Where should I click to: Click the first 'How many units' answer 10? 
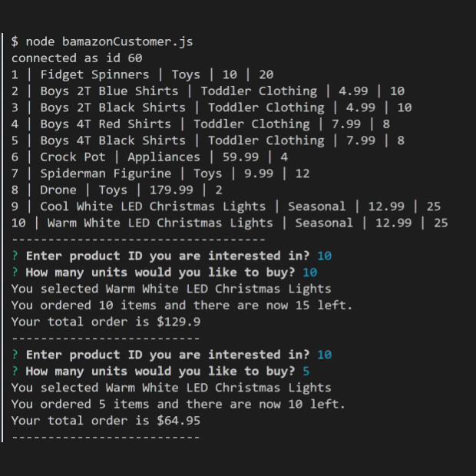310,273
